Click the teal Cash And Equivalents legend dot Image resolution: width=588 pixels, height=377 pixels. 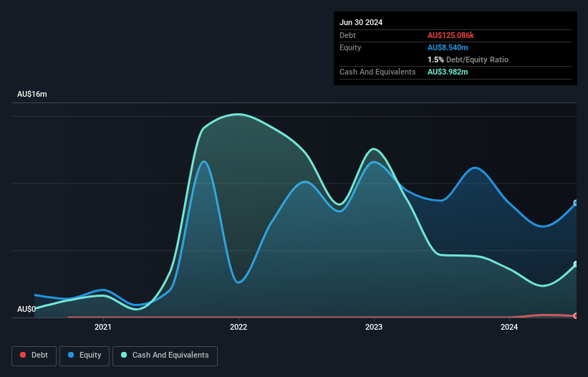(124, 355)
